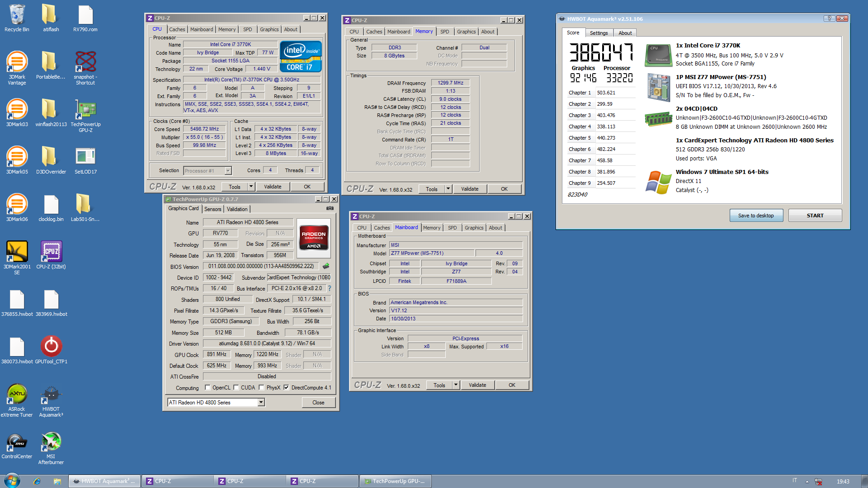Open the RV790.rom file icon

(85, 18)
